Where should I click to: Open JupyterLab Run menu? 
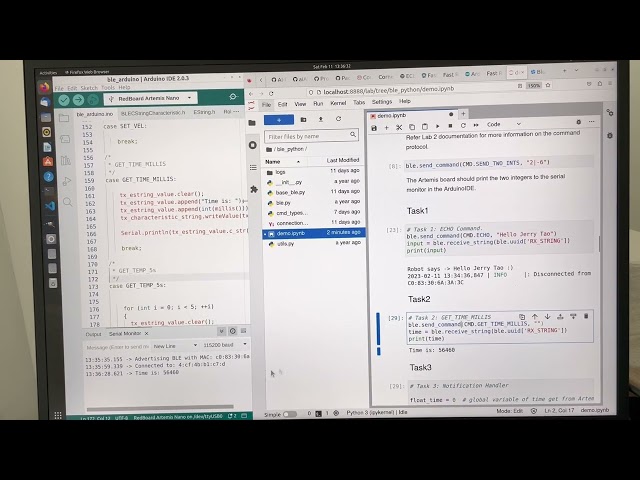(318, 104)
